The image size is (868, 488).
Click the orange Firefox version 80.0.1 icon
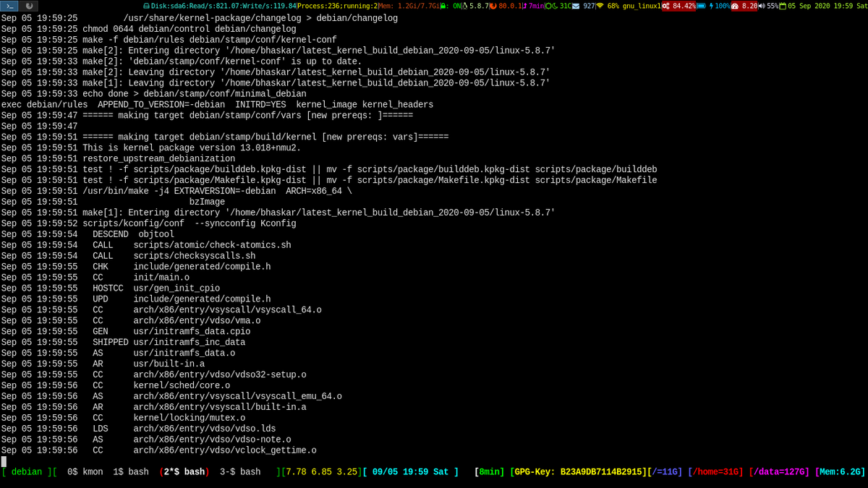click(493, 6)
